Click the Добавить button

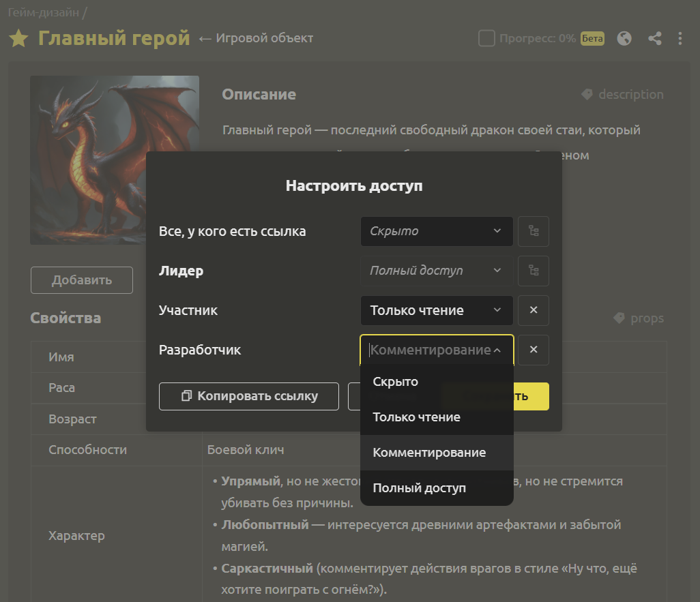(82, 280)
